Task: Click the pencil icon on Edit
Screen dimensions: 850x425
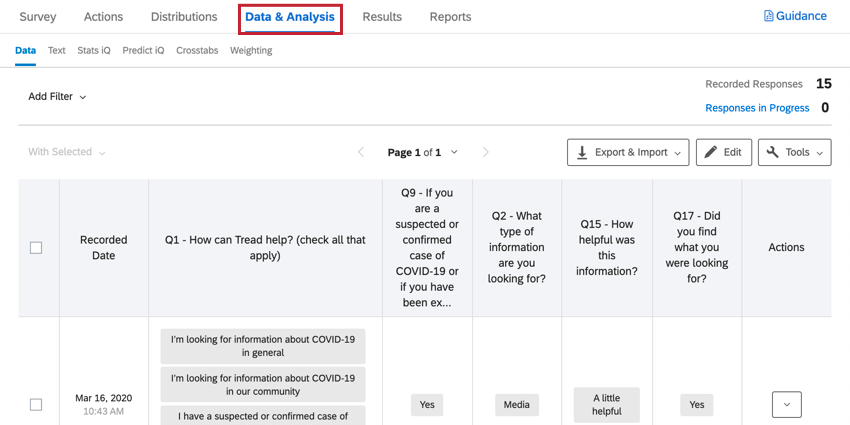Action: (x=711, y=152)
